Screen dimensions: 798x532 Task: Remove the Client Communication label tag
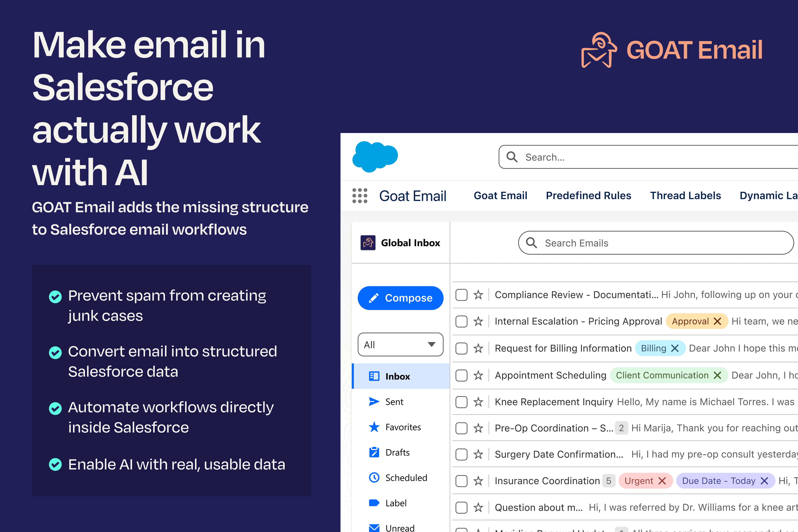pos(717,375)
